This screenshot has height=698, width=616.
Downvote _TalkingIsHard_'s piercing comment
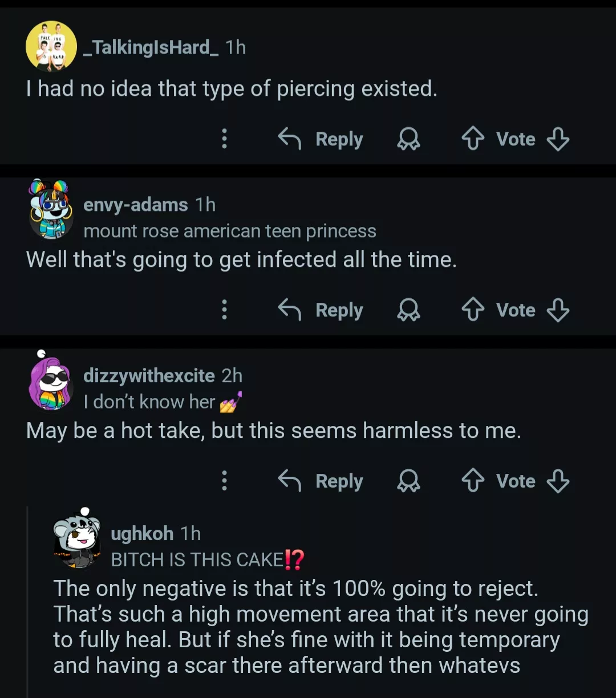tap(558, 139)
